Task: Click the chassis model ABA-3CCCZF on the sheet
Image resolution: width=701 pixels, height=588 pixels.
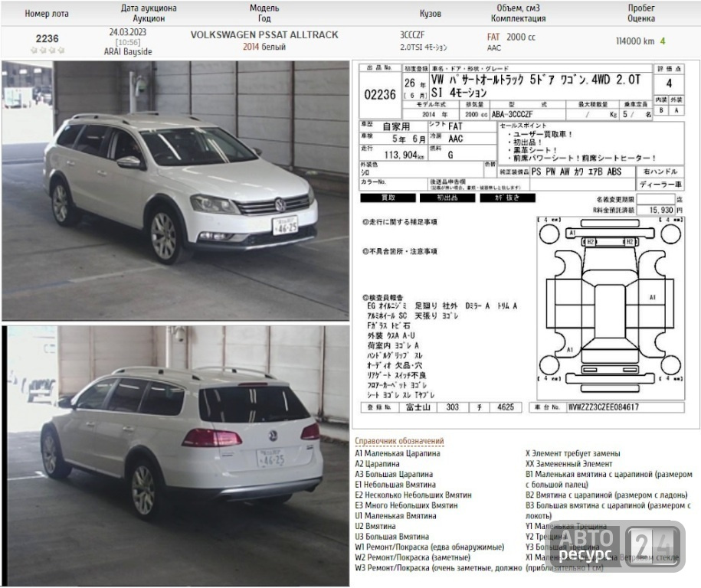Action: click(512, 114)
